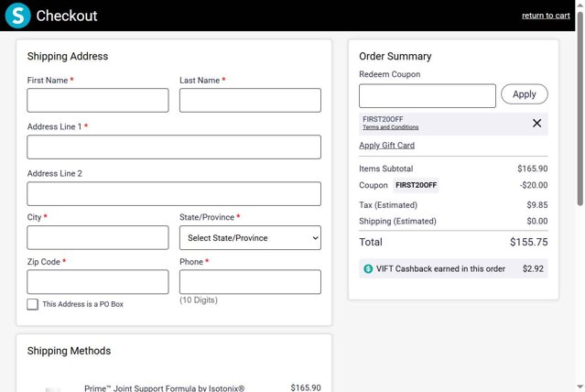This screenshot has height=392, width=585.
Task: Click into the Address Line 2 field
Action: [174, 194]
